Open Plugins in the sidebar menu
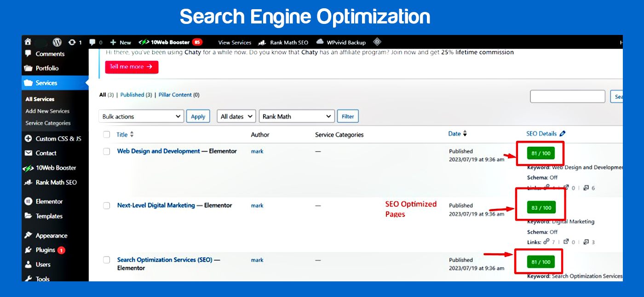Viewport: 644px width, 297px height. pyautogui.click(x=45, y=250)
